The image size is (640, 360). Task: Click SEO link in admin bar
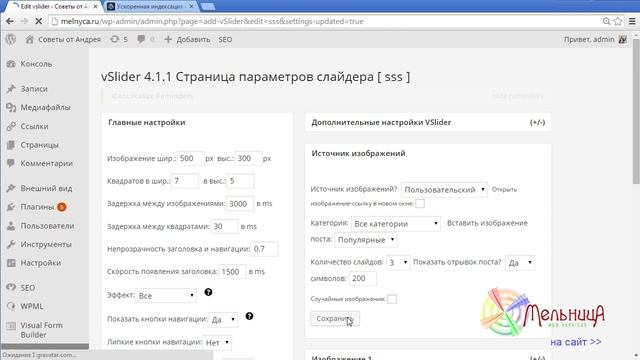(225, 40)
